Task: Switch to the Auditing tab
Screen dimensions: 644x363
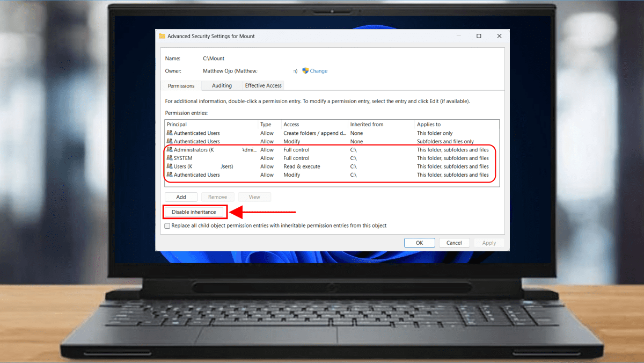Action: [221, 85]
